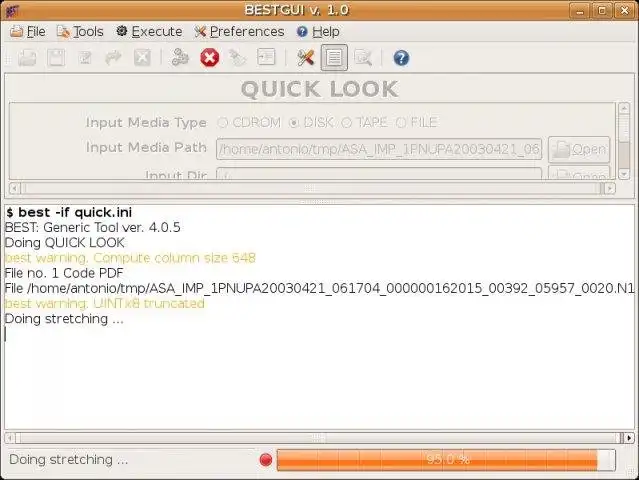This screenshot has height=480, width=639.
Task: Click the 95.0 % progress bar
Action: [446, 460]
